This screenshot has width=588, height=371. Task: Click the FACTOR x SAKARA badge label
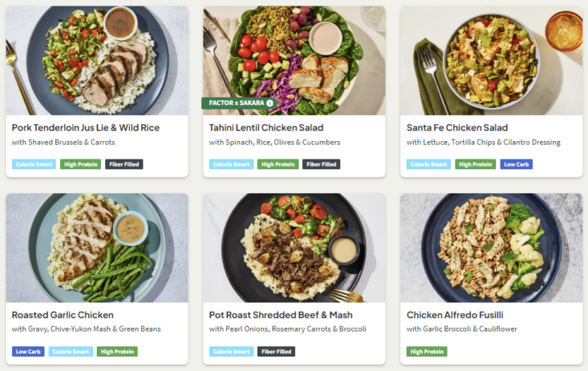236,103
